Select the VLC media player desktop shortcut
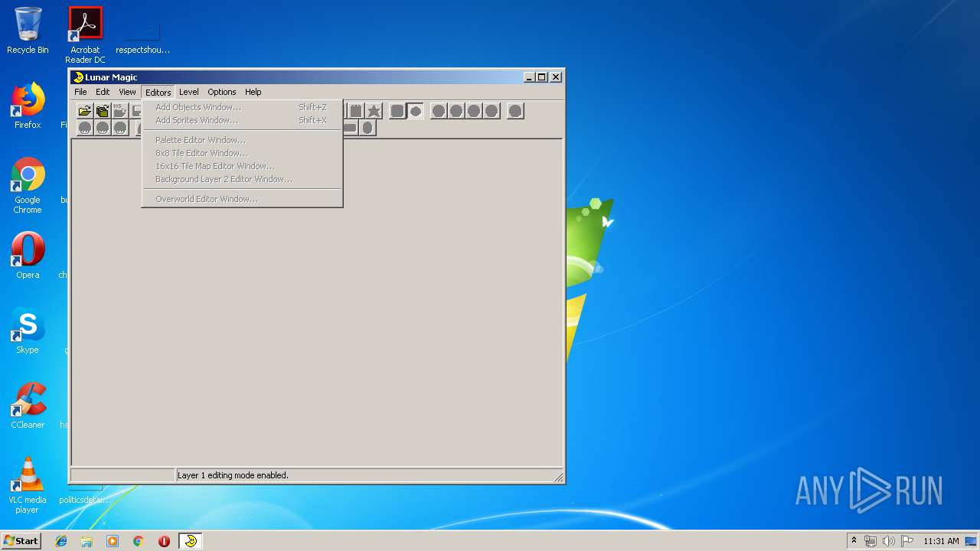Image resolution: width=980 pixels, height=551 pixels. [28, 485]
